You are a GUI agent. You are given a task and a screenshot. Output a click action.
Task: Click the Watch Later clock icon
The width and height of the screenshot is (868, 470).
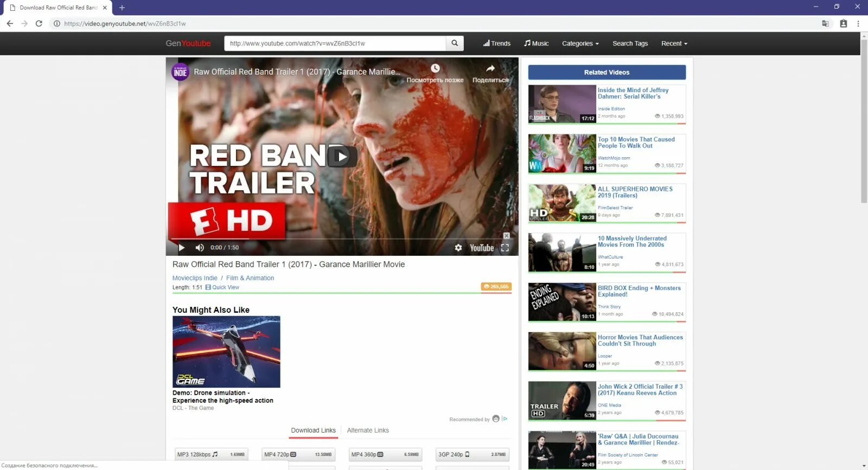(435, 68)
